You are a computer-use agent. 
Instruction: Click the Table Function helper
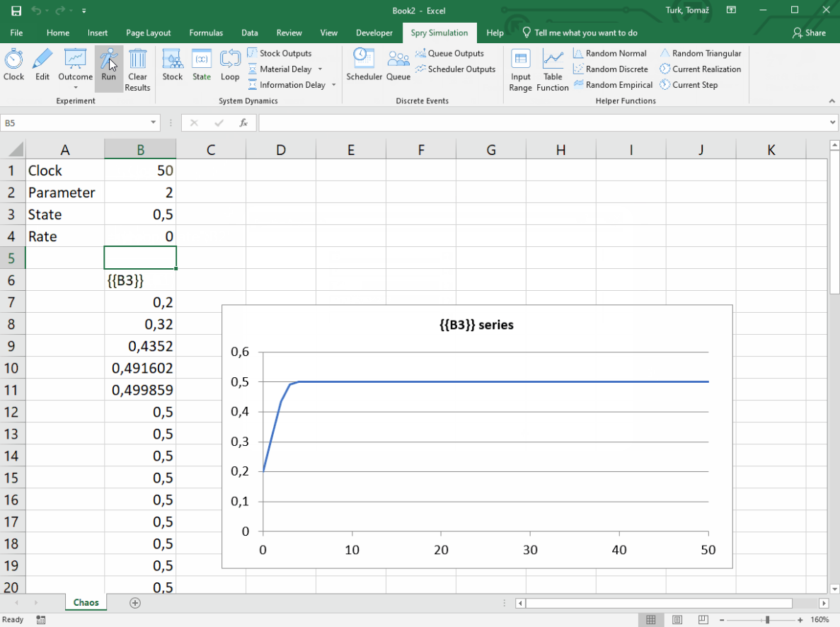[552, 69]
